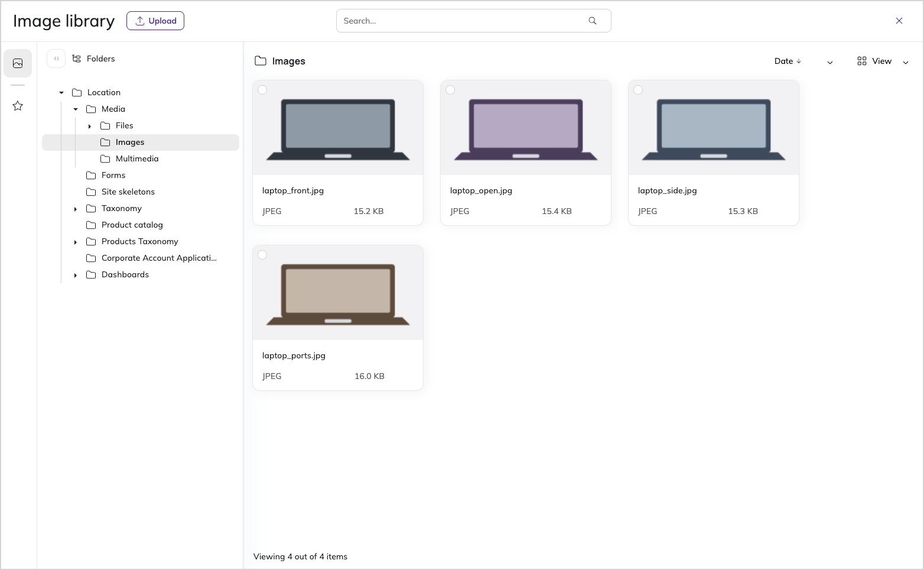
Task: Click the 15.3 KB size value
Action: 743,211
